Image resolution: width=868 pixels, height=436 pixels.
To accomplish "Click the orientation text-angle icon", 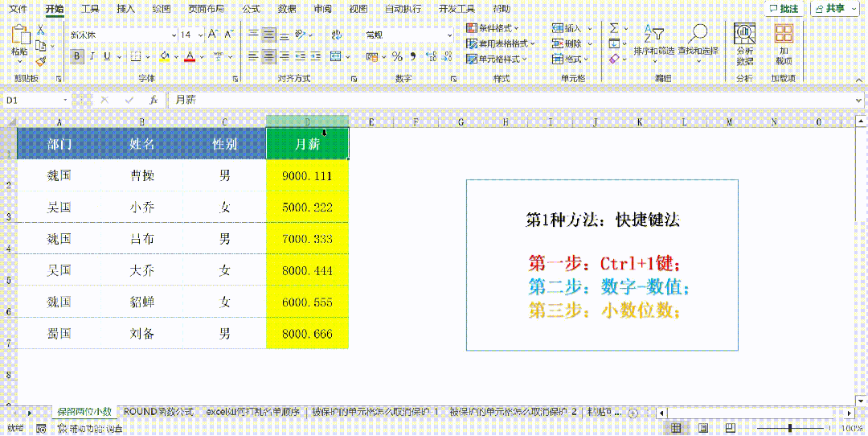I will (300, 35).
